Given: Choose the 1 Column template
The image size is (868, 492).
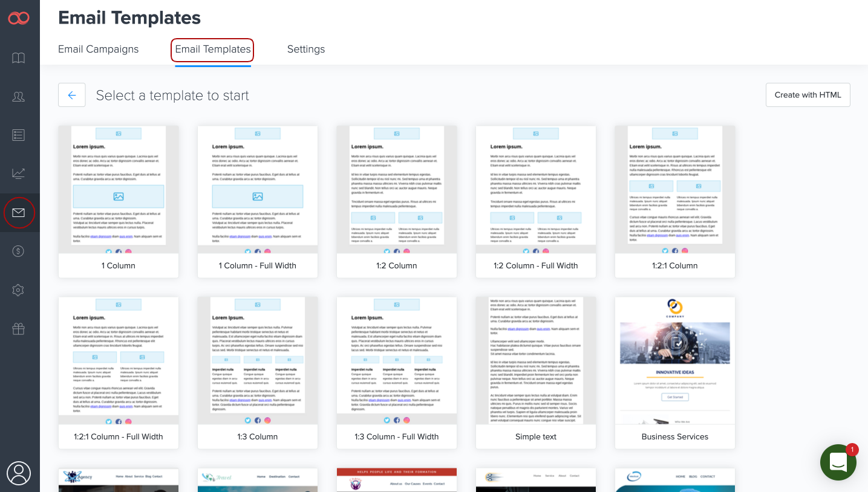Looking at the screenshot, I should pyautogui.click(x=119, y=201).
